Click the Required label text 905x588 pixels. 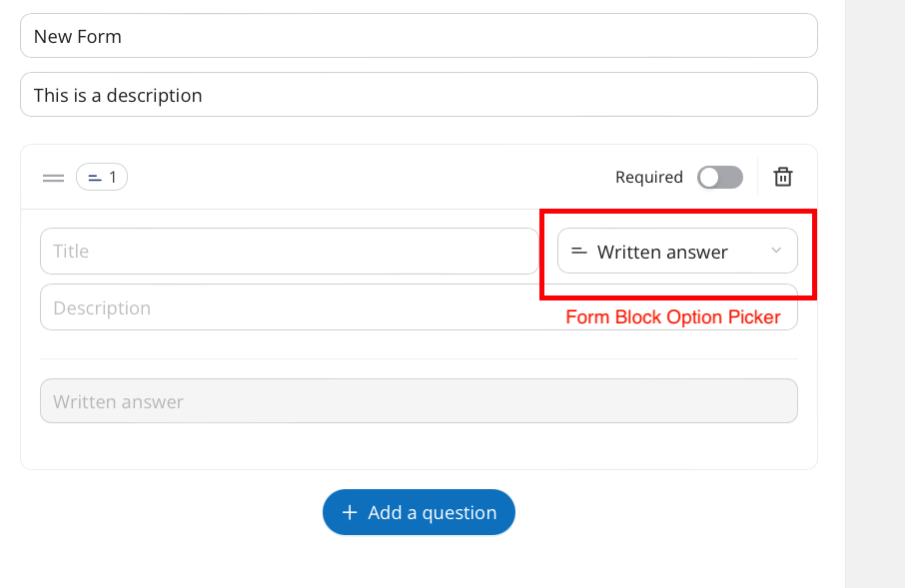click(x=648, y=177)
